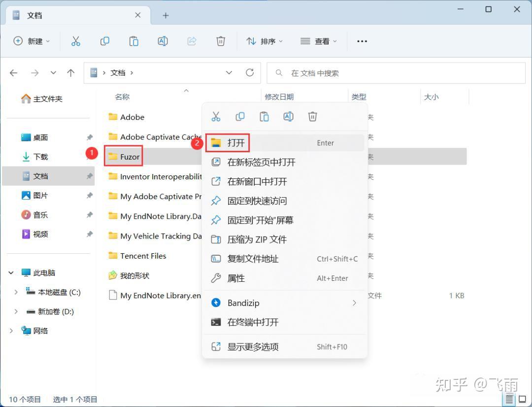The height and width of the screenshot is (407, 532).
Task: Select the Paste icon in the toolbar
Action: [133, 41]
